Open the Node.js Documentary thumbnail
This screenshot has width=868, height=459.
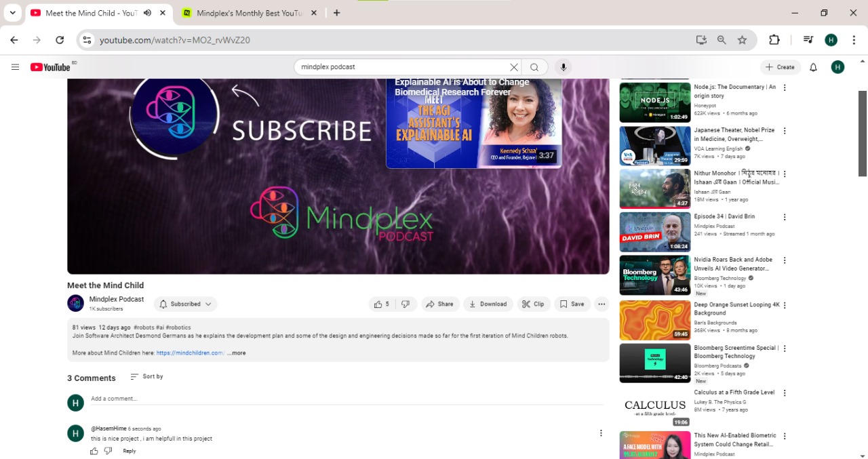point(655,102)
